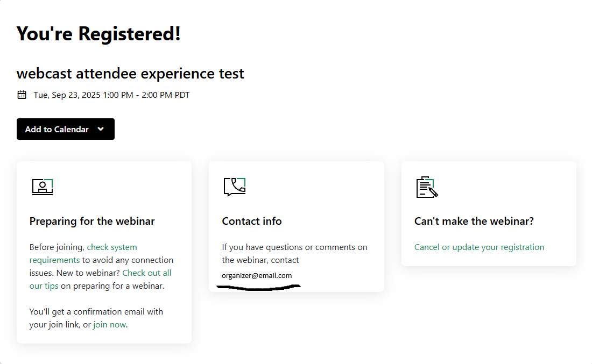Click the join now link
Viewport: 592px width, 364px height.
(x=110, y=325)
